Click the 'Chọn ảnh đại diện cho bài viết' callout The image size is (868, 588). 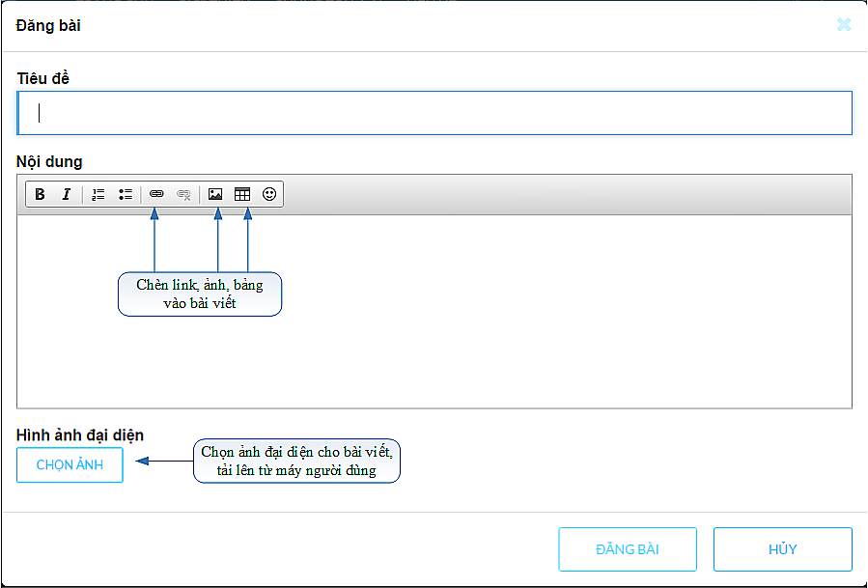[x=296, y=461]
